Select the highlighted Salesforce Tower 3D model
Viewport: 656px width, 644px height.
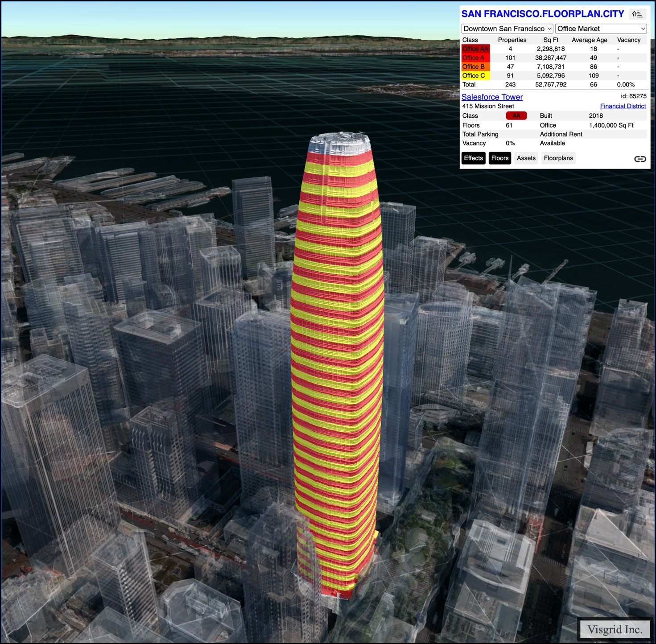[337, 357]
